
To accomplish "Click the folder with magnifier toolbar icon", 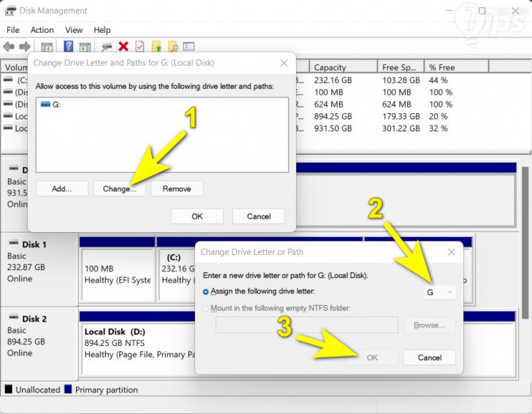I will click(173, 47).
